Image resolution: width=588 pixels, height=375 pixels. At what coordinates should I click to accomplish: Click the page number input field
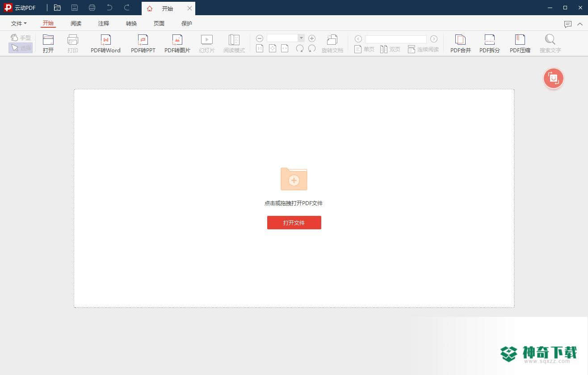[396, 39]
